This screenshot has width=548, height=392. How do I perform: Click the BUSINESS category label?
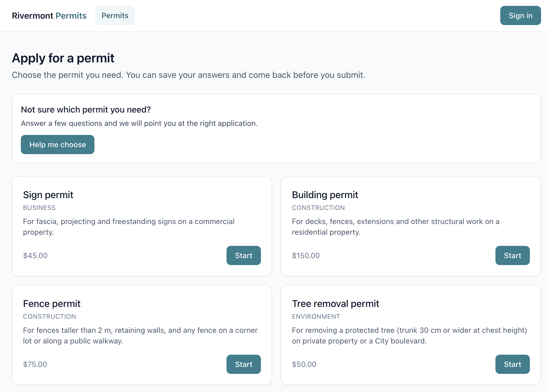39,208
